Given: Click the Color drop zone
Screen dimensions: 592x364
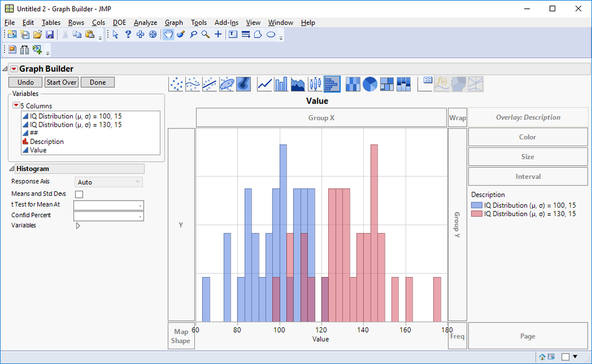Looking at the screenshot, I should pos(528,137).
